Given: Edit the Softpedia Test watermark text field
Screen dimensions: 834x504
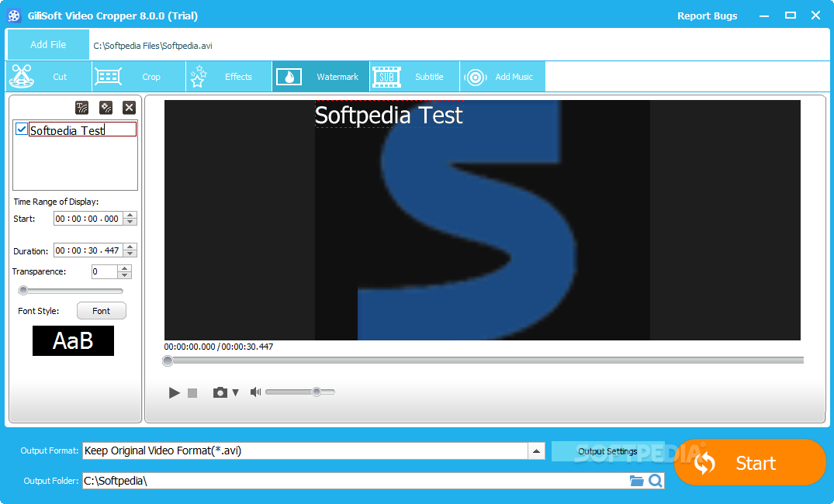Looking at the screenshot, I should coord(82,129).
